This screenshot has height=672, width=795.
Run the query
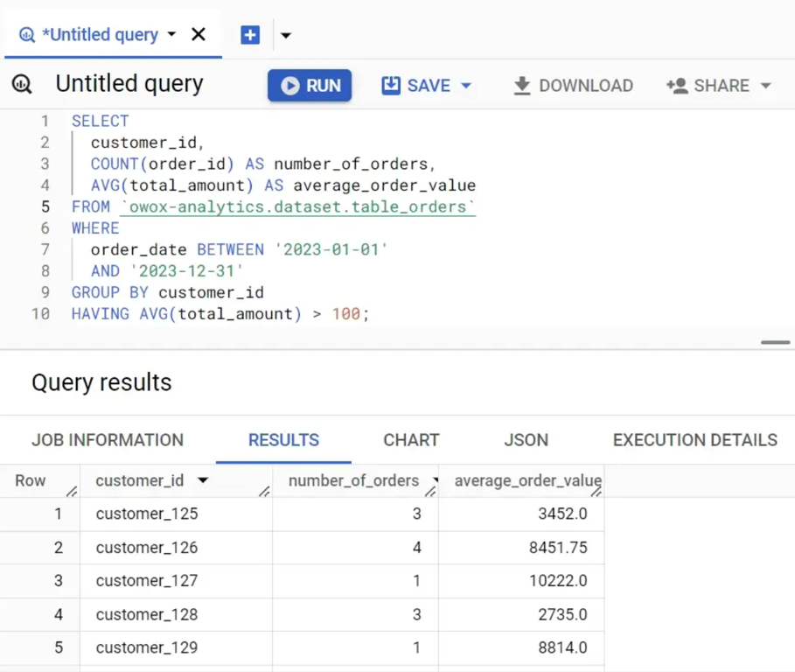(x=310, y=85)
